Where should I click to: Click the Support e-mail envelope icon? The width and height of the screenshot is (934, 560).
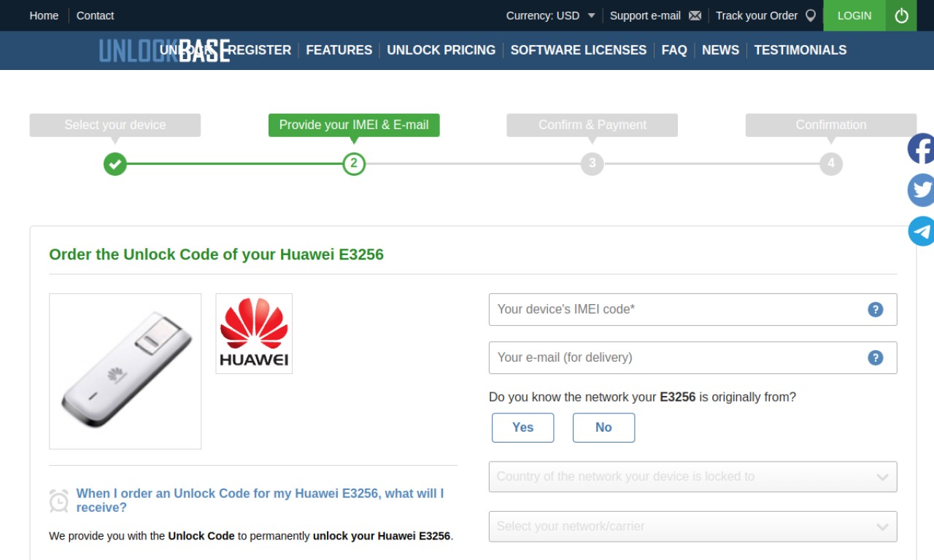pyautogui.click(x=695, y=15)
